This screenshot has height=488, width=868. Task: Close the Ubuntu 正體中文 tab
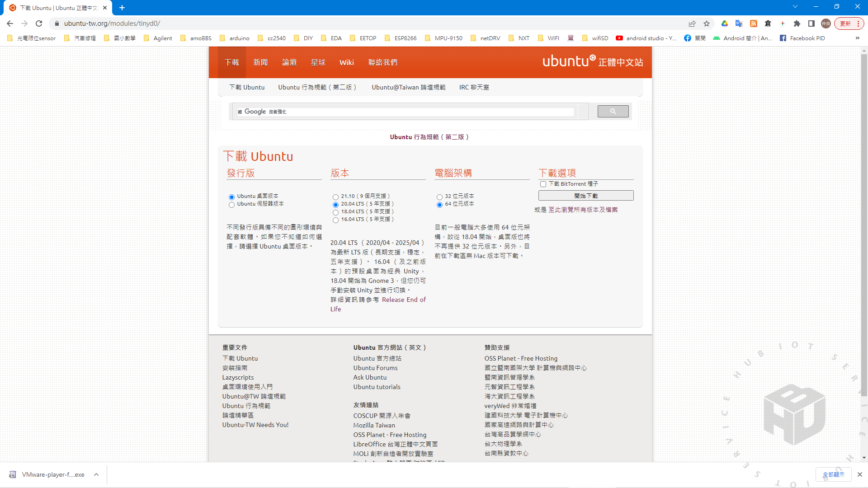pos(105,8)
